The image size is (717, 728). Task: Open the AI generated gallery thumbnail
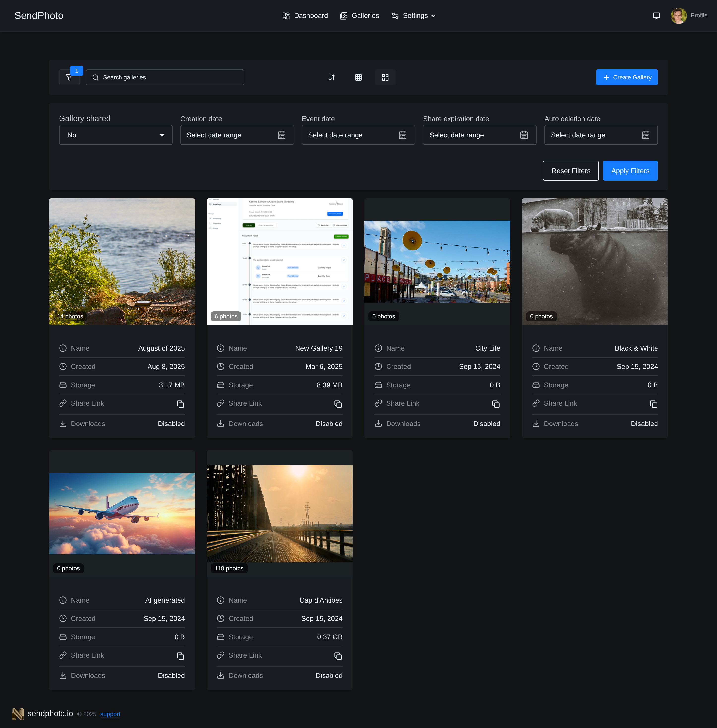pos(122,514)
